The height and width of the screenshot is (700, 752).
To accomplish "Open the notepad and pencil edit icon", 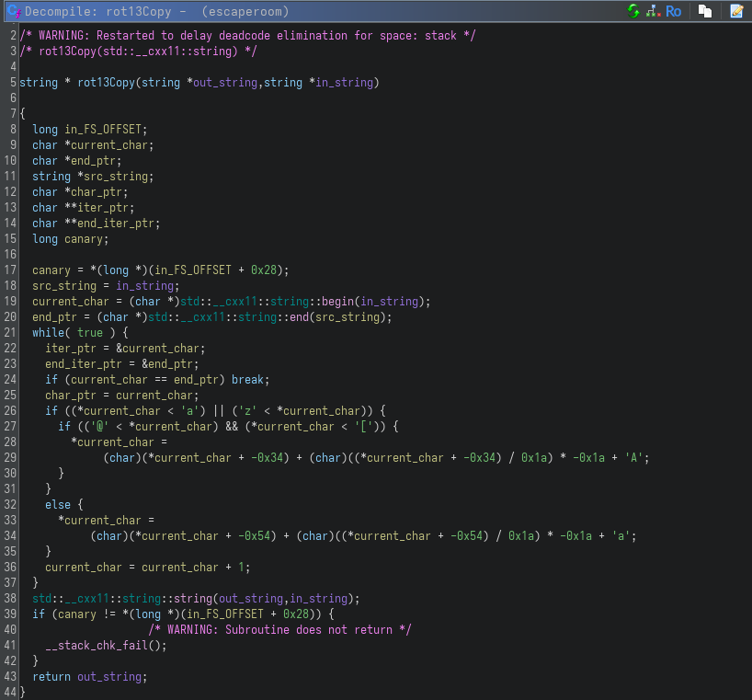I will pos(736,11).
